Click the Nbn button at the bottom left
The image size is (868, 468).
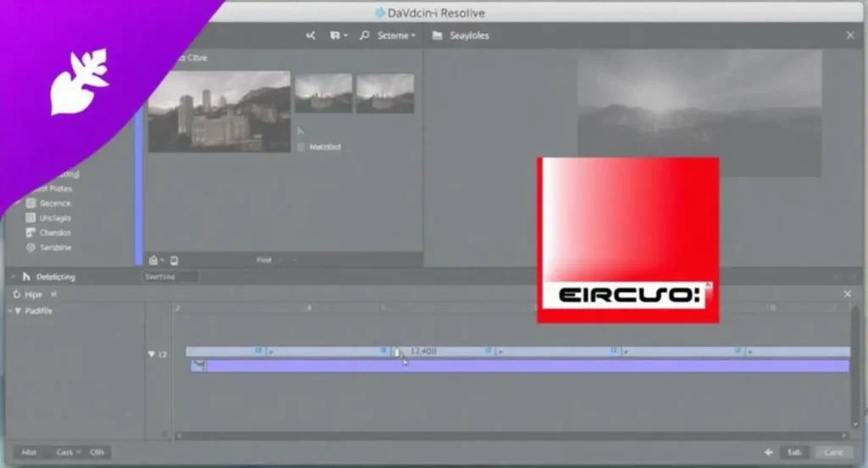29,452
